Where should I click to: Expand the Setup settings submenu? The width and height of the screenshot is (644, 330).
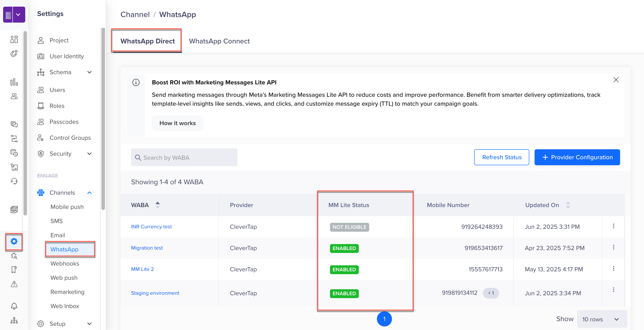tap(89, 324)
